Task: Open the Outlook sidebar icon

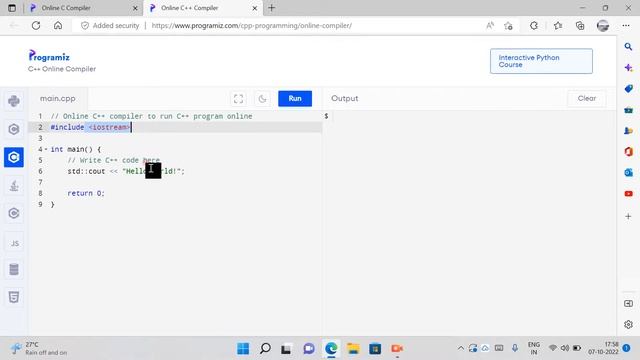Action: tap(629, 172)
